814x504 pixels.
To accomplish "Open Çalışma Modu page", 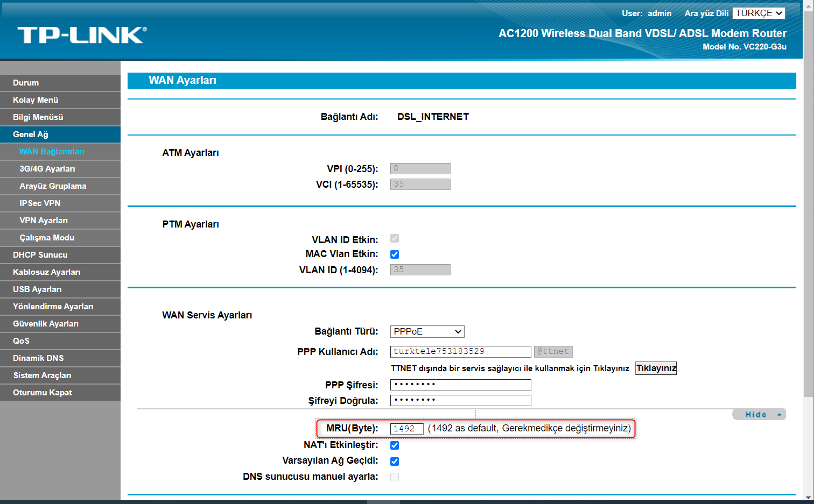I will pos(60,238).
